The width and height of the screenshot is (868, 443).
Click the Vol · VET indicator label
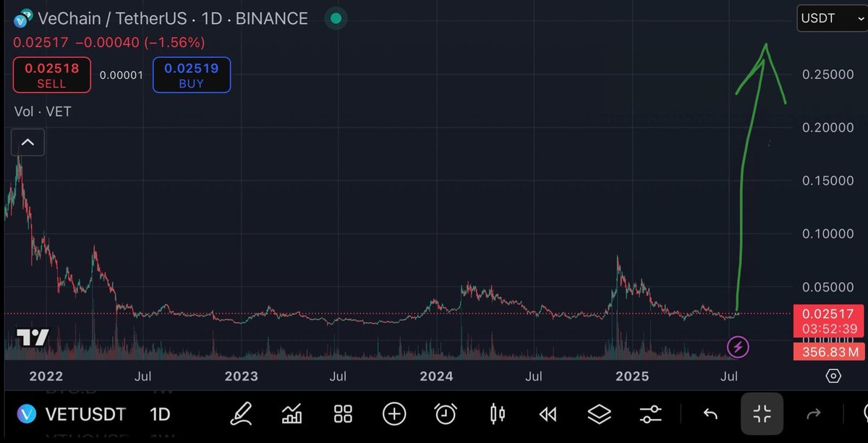[x=43, y=112]
